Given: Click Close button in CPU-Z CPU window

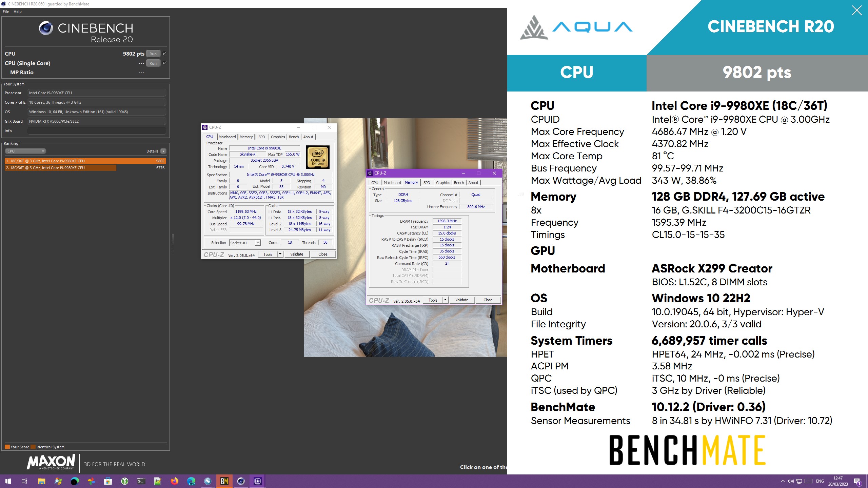Looking at the screenshot, I should coord(323,254).
